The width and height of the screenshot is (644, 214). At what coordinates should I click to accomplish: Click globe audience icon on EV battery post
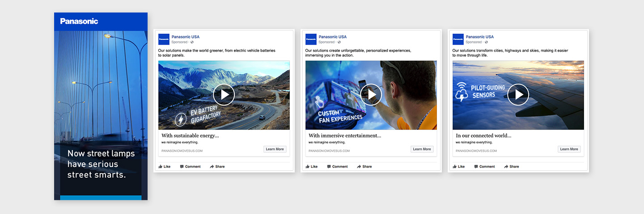click(x=192, y=42)
